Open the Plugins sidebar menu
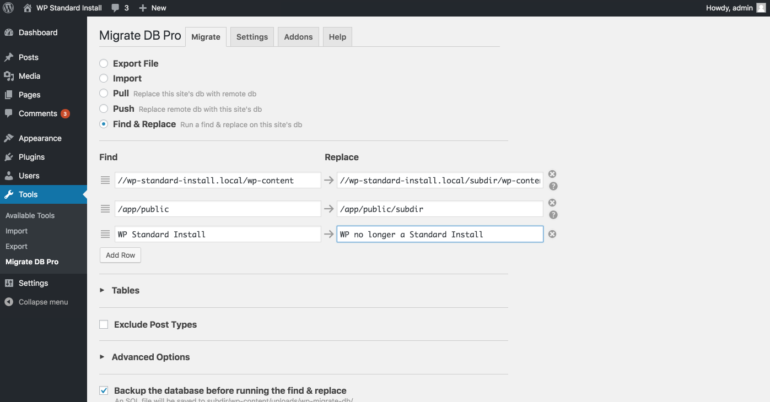This screenshot has height=402, width=770. 31,157
